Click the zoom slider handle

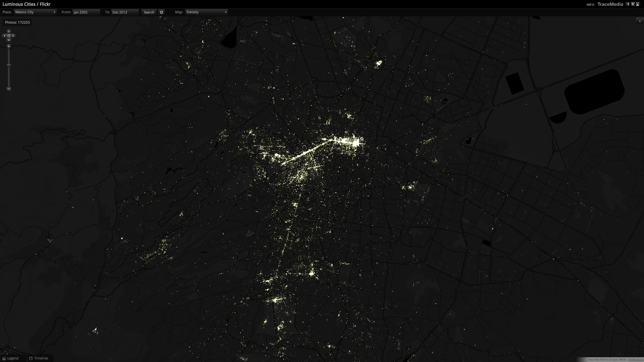[x=9, y=65]
